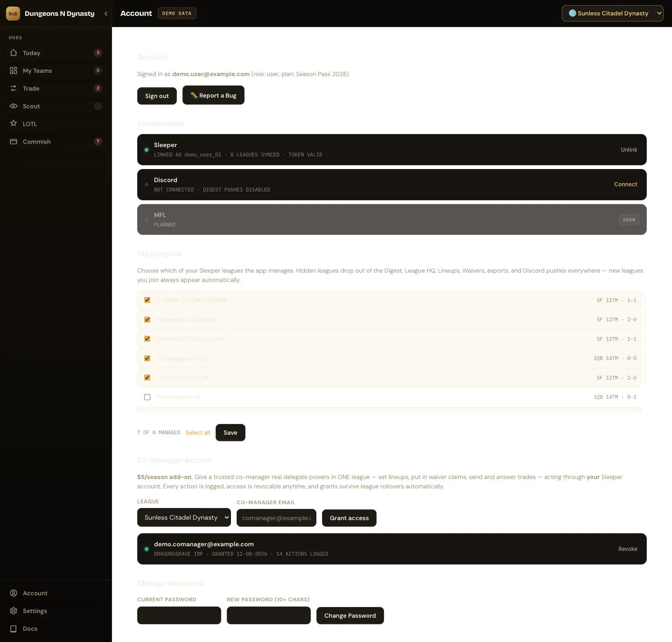The image size is (672, 642).
Task: Focus the co-manager email field
Action: (276, 518)
